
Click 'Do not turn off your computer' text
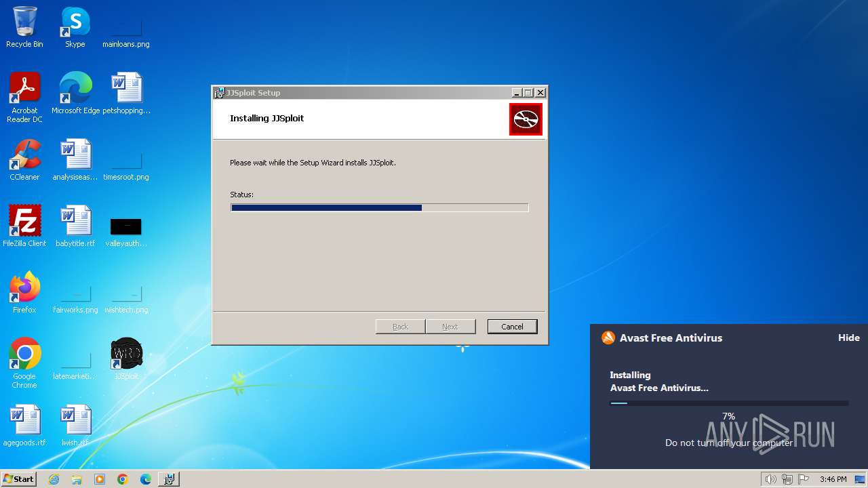coord(729,443)
